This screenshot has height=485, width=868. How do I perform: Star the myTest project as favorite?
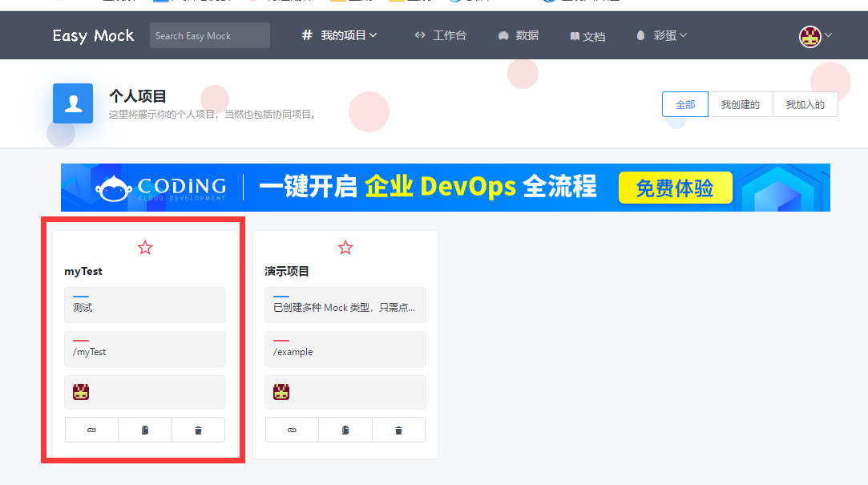[x=145, y=247]
